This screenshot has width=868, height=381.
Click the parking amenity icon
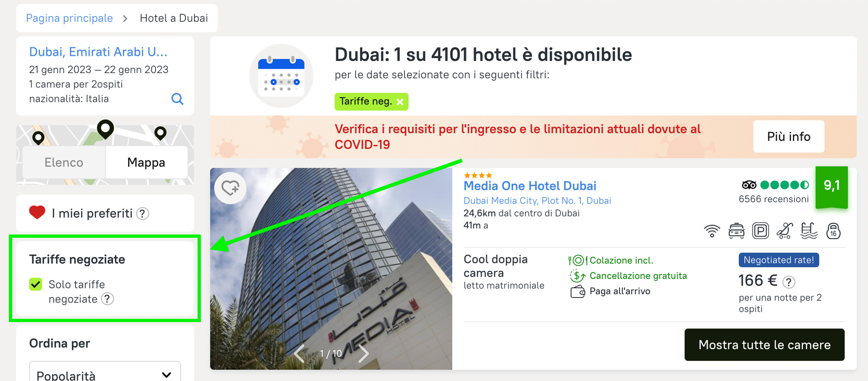[x=761, y=231]
